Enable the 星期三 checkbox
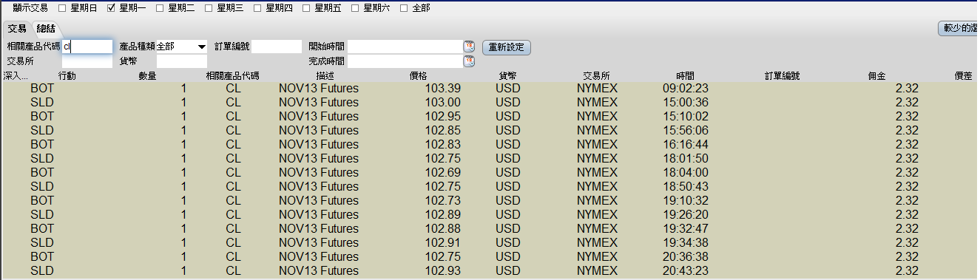 coord(209,8)
